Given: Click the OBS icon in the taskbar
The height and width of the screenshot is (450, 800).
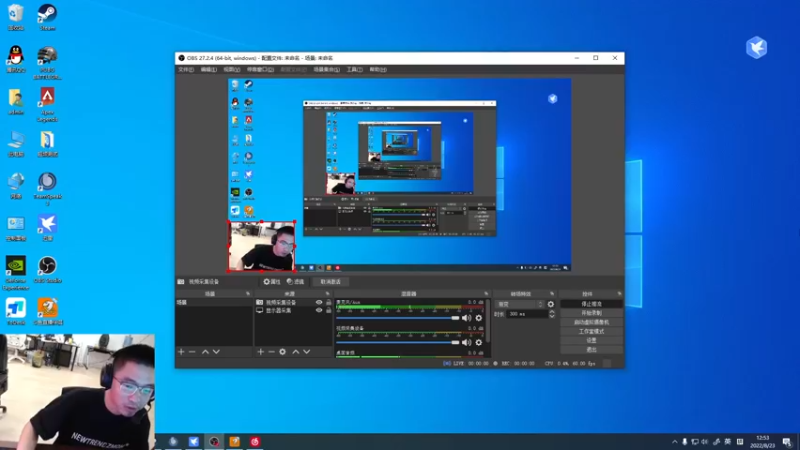Looking at the screenshot, I should pos(214,441).
